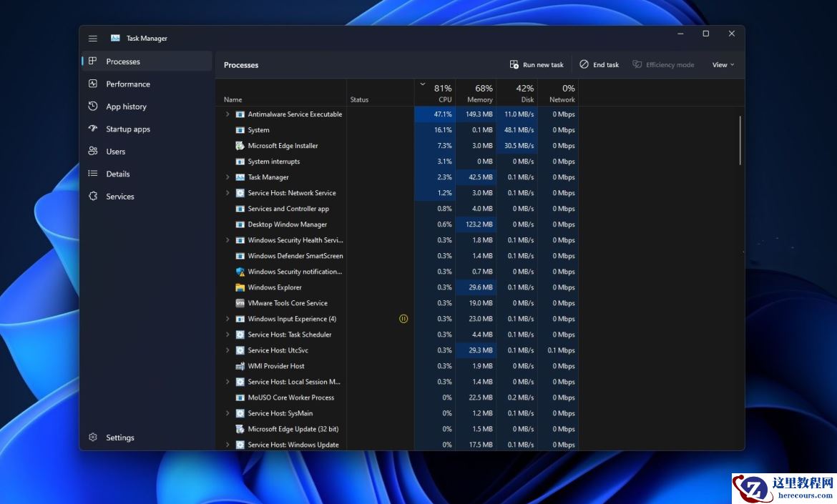This screenshot has height=504, width=837.
Task: Click the hamburger menu to collapse navigation
Action: coord(92,38)
